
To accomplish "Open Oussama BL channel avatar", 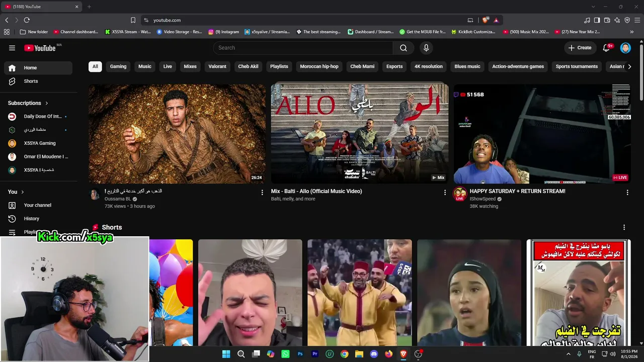I will coord(95,194).
